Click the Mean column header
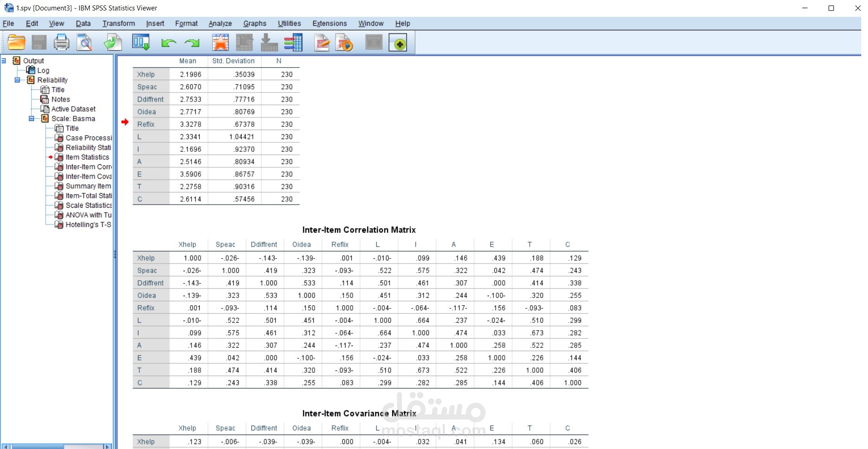 pos(187,61)
